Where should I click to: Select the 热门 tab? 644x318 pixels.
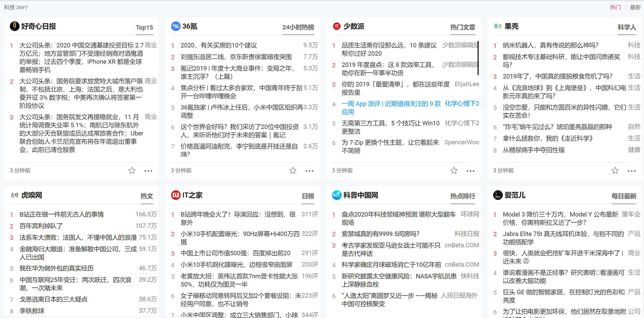(x=615, y=7)
